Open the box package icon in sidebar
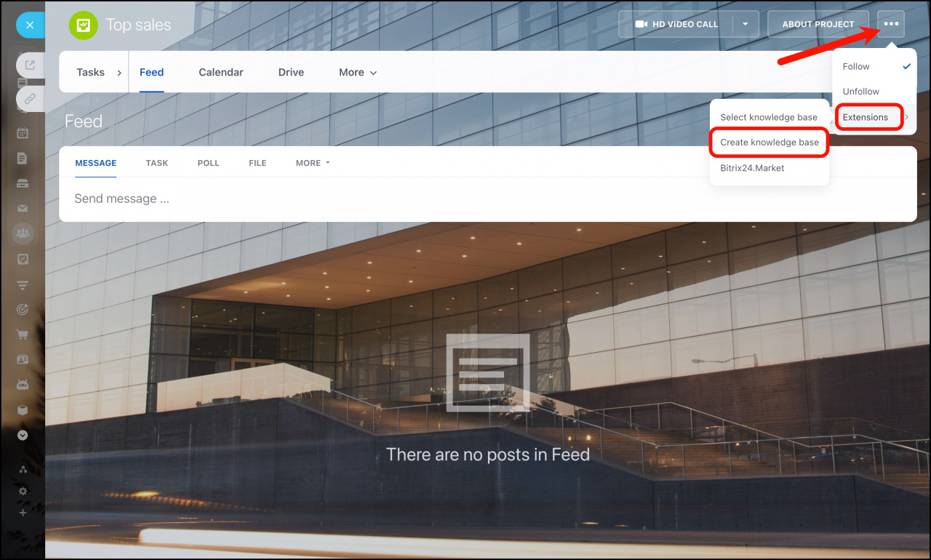Image resolution: width=931 pixels, height=560 pixels. coord(23,410)
